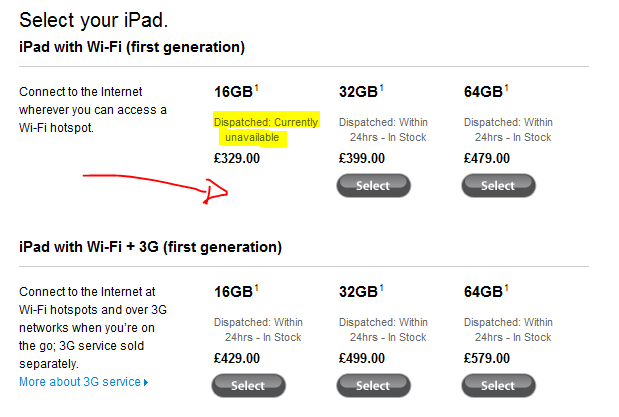
Task: Click the blue arrow icon after 3G service
Action: [x=146, y=382]
